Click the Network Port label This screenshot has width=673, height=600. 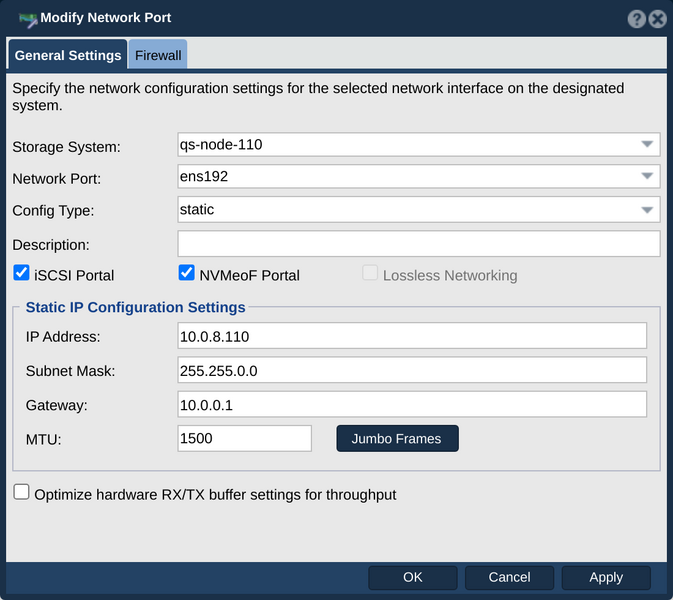[57, 179]
